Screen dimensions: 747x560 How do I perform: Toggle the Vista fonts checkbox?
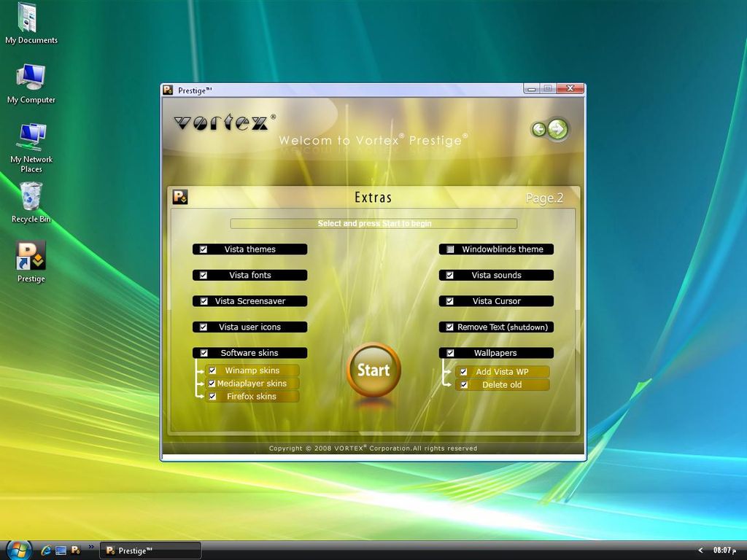(x=204, y=275)
